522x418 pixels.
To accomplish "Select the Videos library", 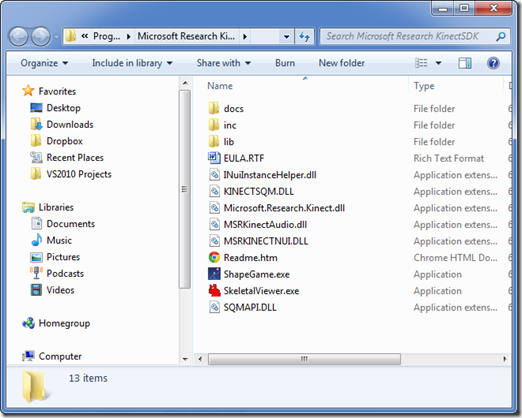I will 52,290.
